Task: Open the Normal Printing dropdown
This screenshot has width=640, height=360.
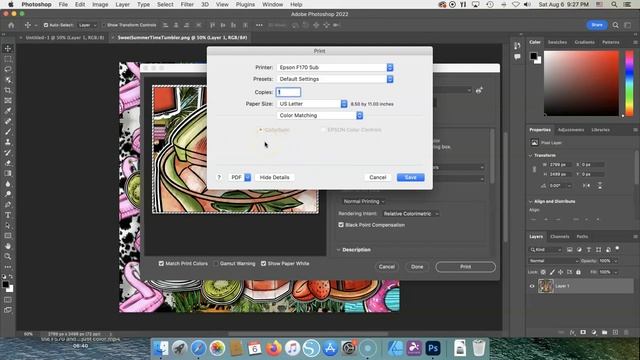Action: click(x=363, y=202)
